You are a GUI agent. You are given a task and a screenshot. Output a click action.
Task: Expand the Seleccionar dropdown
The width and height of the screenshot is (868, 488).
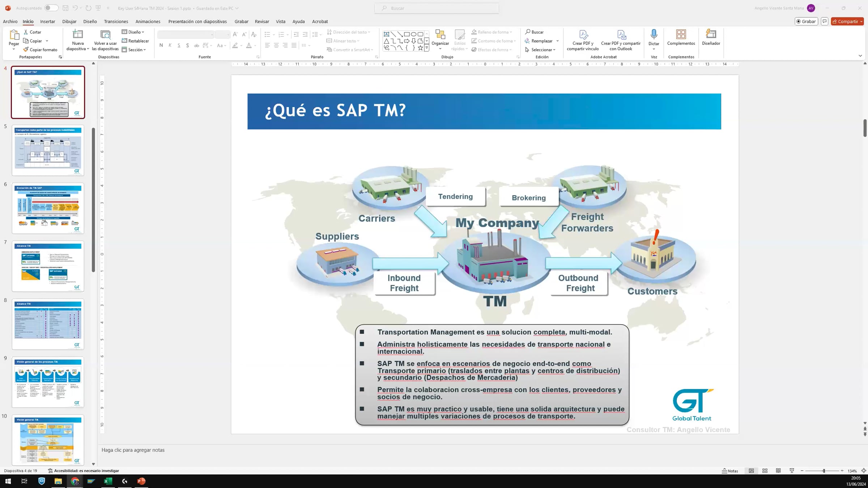pos(541,50)
